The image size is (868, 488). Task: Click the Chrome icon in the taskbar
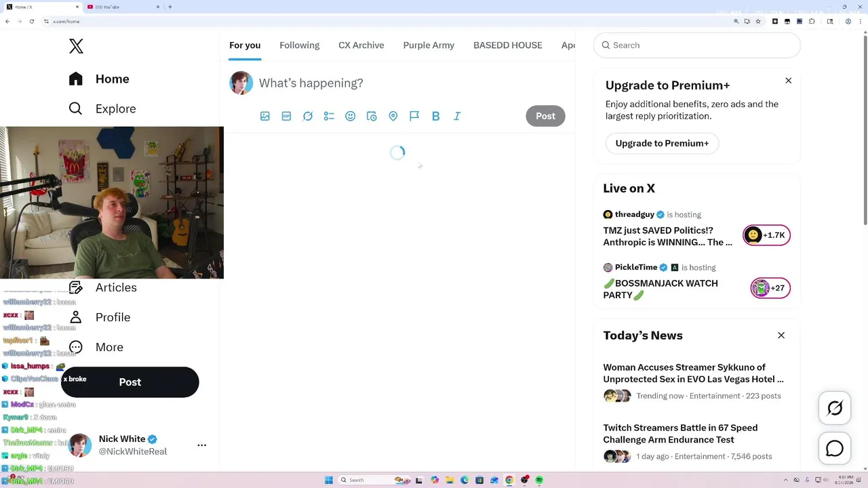pos(509,480)
